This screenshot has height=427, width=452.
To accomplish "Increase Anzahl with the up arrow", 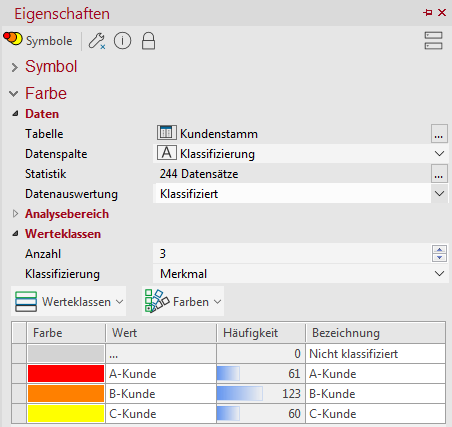I will [x=439, y=250].
